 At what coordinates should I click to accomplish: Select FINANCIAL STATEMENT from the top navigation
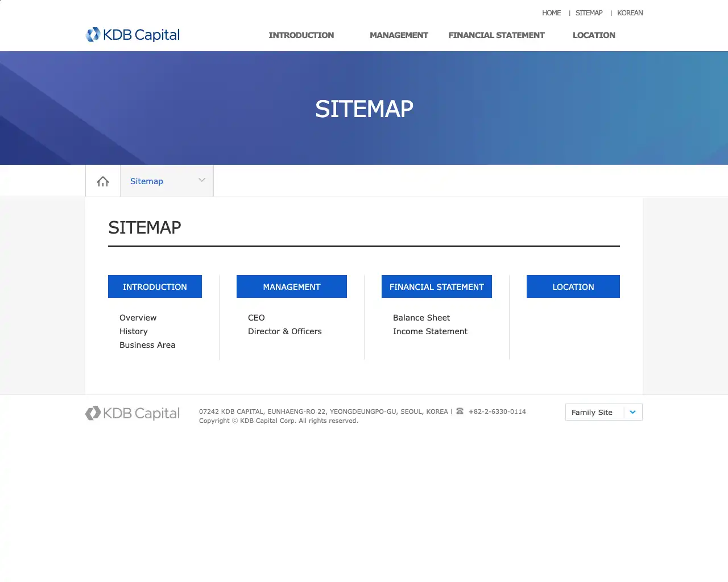click(496, 35)
